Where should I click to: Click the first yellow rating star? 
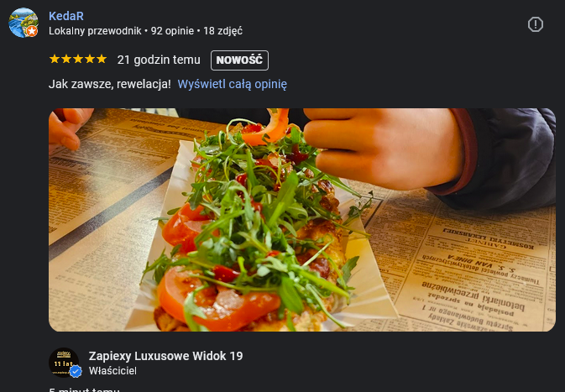[55, 59]
